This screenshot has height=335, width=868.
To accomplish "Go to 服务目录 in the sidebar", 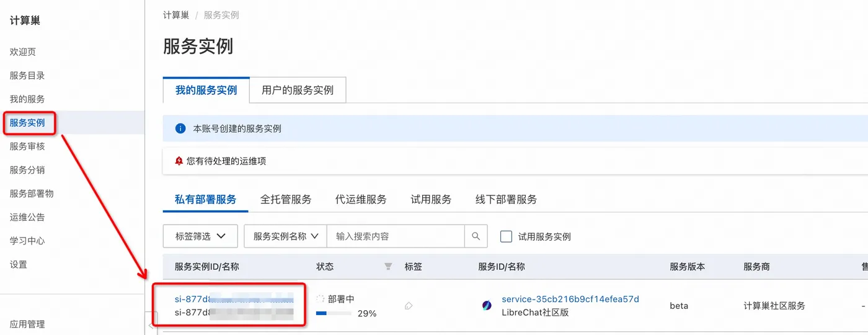I will click(x=27, y=76).
